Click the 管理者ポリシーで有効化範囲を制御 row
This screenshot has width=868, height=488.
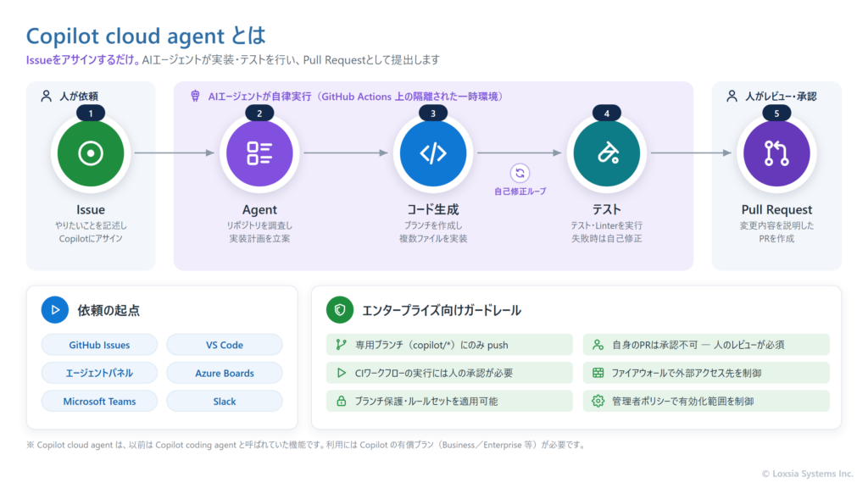tap(706, 401)
